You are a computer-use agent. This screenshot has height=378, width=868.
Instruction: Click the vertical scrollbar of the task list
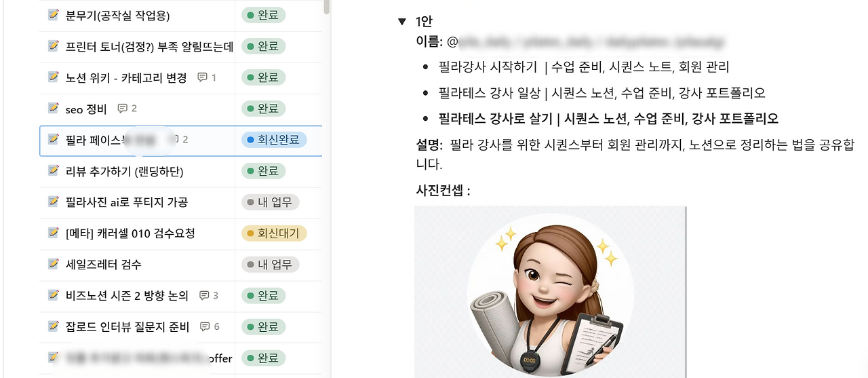(327, 7)
